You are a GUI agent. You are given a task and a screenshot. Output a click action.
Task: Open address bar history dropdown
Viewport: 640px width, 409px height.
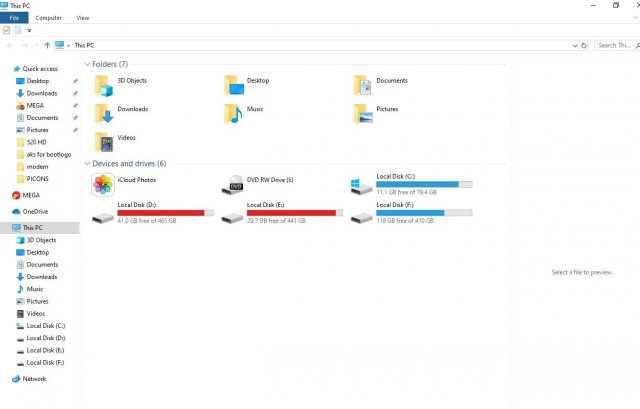574,45
